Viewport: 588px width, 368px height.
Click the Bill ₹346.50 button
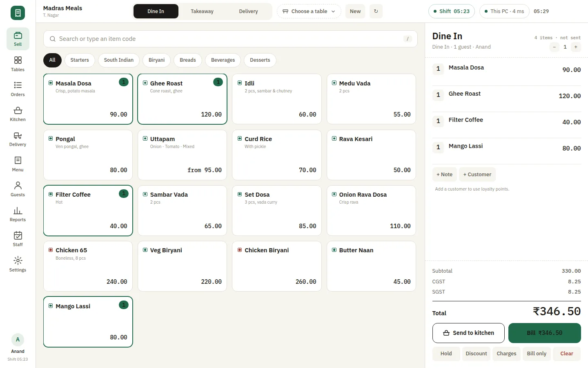click(545, 333)
